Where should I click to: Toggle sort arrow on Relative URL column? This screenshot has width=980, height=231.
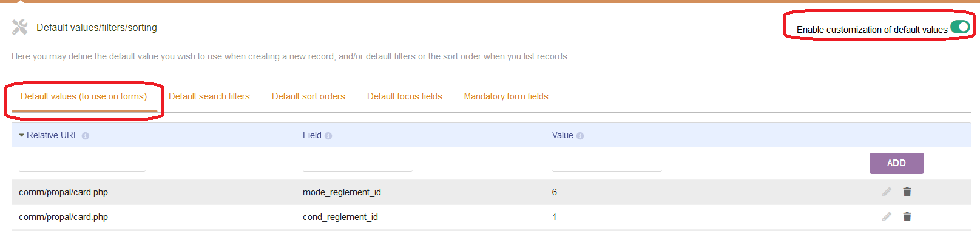[22, 135]
